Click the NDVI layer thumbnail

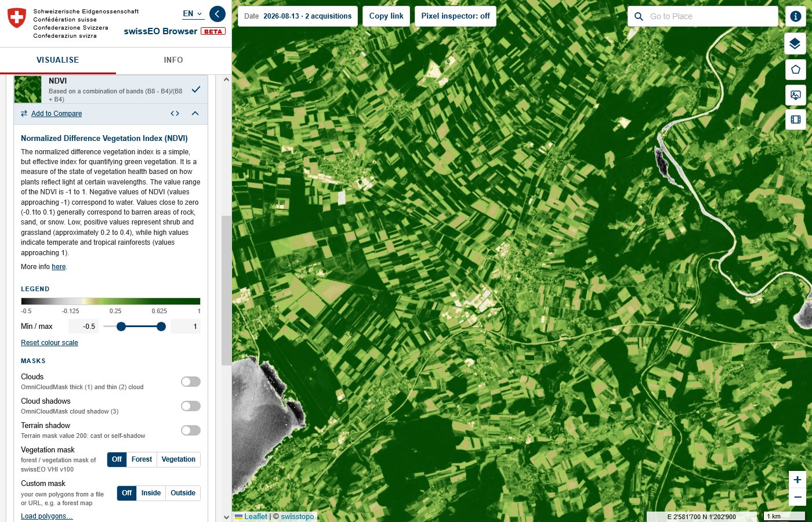[x=28, y=89]
